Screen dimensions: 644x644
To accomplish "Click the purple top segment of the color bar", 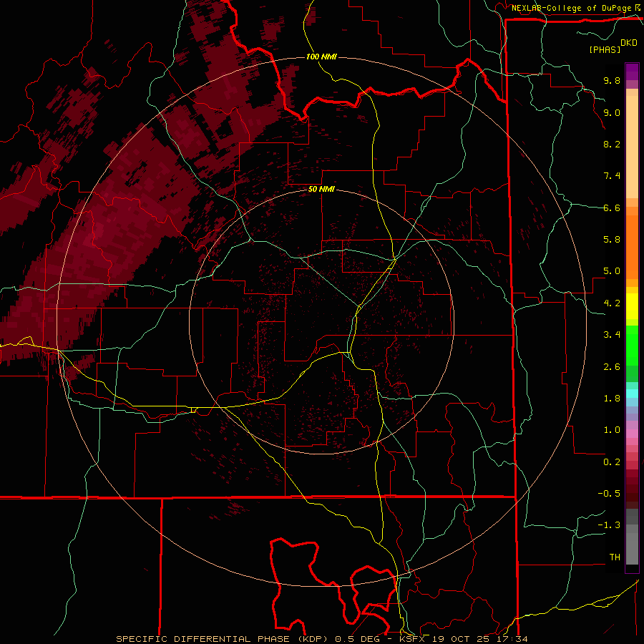I will (632, 72).
